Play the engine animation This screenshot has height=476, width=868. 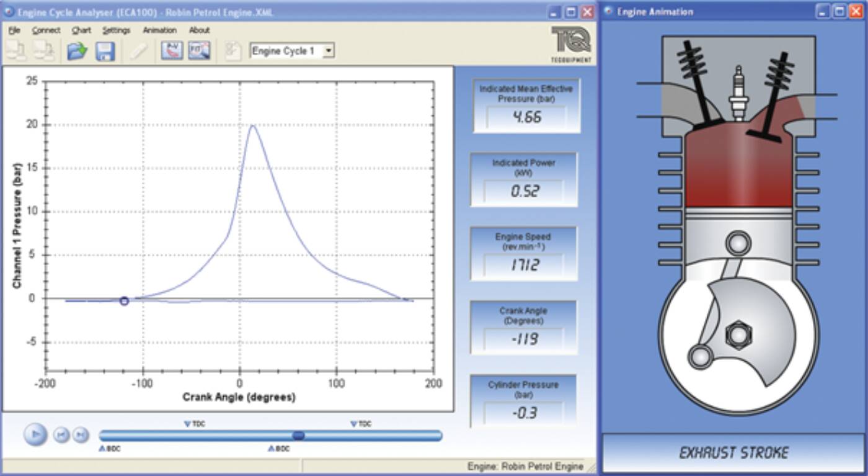pos(35,435)
